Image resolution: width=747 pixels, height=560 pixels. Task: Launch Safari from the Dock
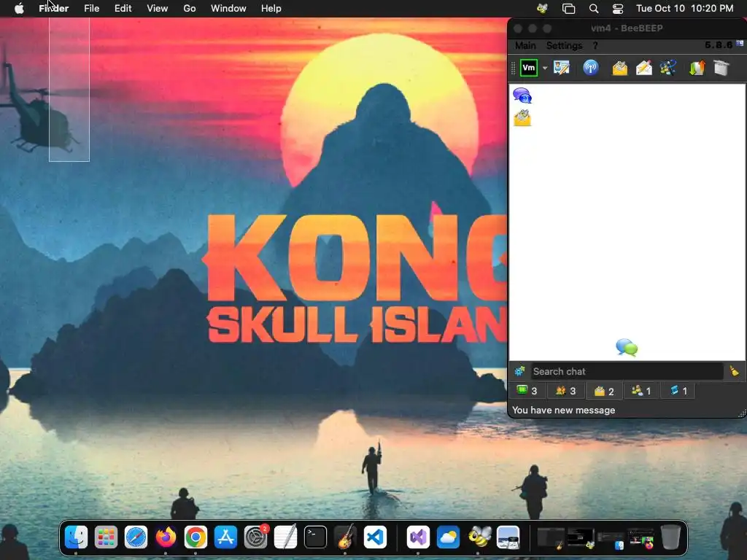pos(136,537)
